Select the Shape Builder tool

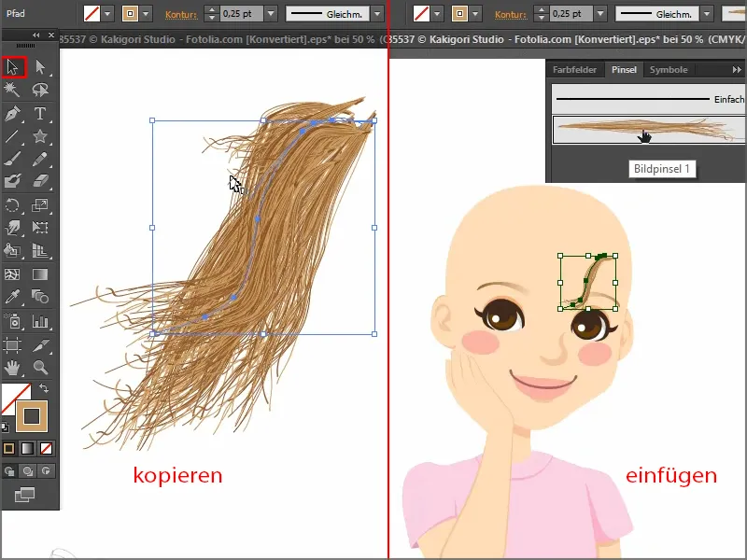tap(12, 250)
